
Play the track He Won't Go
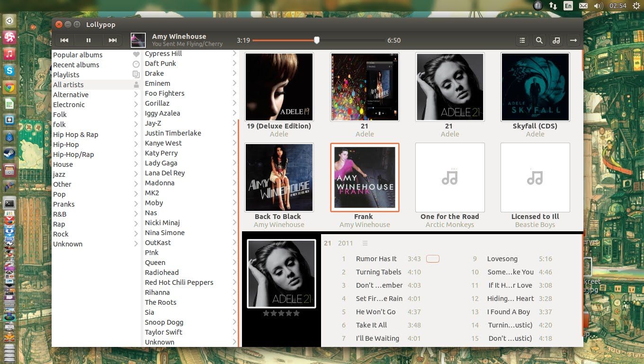376,312
